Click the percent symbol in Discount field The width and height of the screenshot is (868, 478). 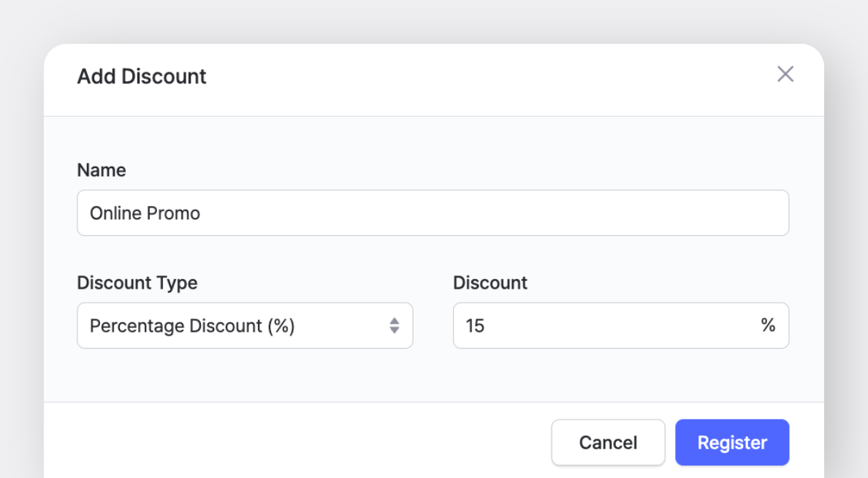pos(768,326)
